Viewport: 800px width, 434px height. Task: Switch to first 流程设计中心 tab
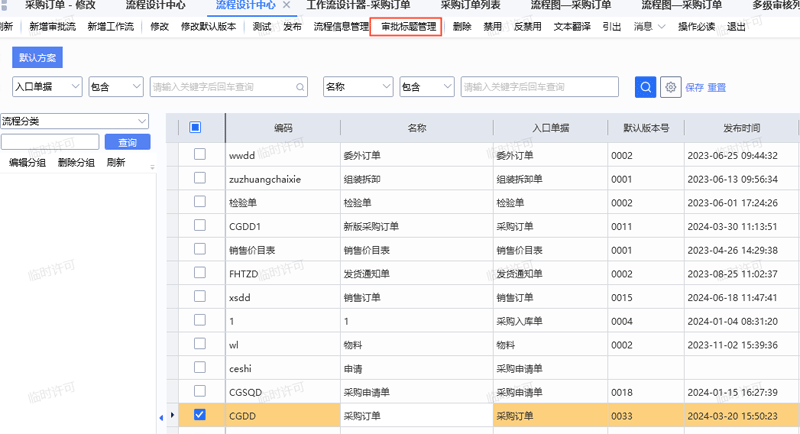tap(156, 5)
